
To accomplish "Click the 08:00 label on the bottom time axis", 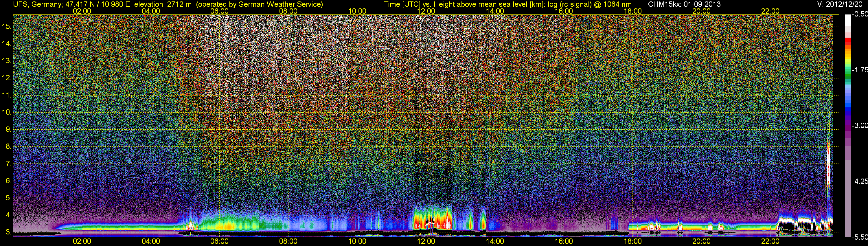I will pos(288,241).
